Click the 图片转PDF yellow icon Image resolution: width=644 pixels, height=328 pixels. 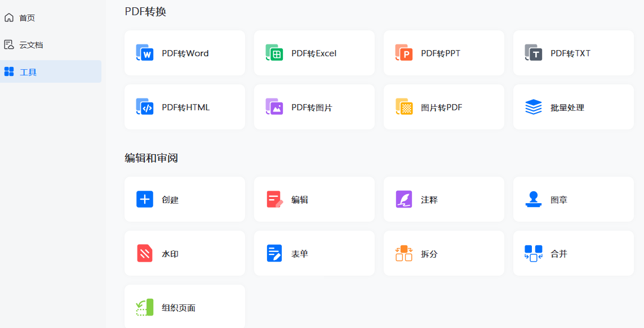404,106
